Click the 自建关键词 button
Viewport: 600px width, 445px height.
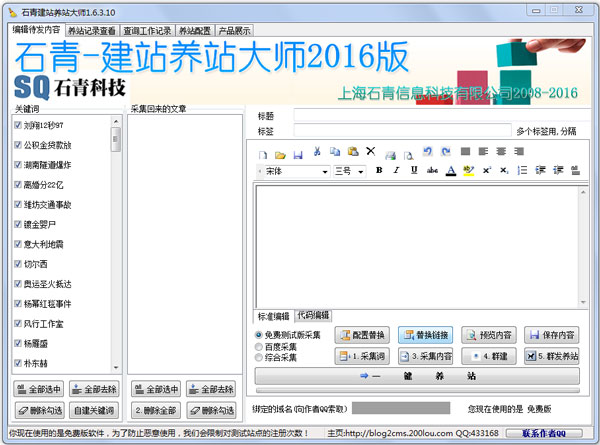coord(94,411)
